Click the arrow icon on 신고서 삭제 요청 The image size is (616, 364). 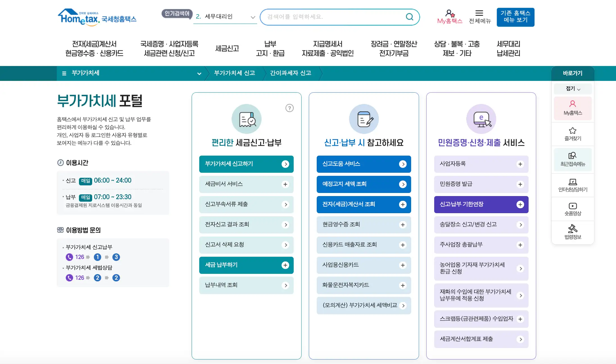click(x=285, y=245)
